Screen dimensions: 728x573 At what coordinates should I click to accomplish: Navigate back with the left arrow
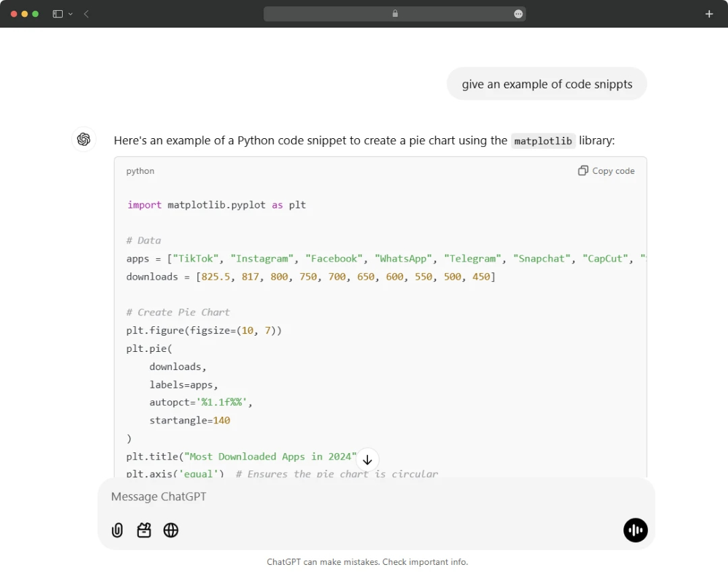click(85, 13)
